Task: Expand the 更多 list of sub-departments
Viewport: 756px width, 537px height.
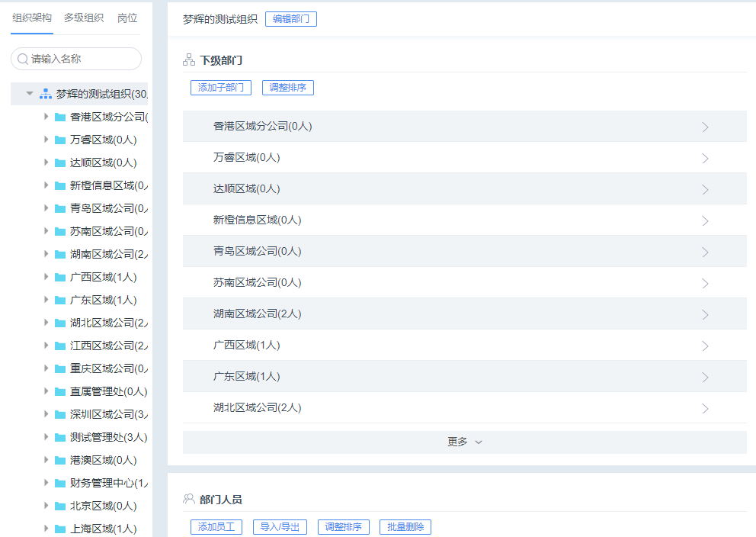Action: [464, 442]
